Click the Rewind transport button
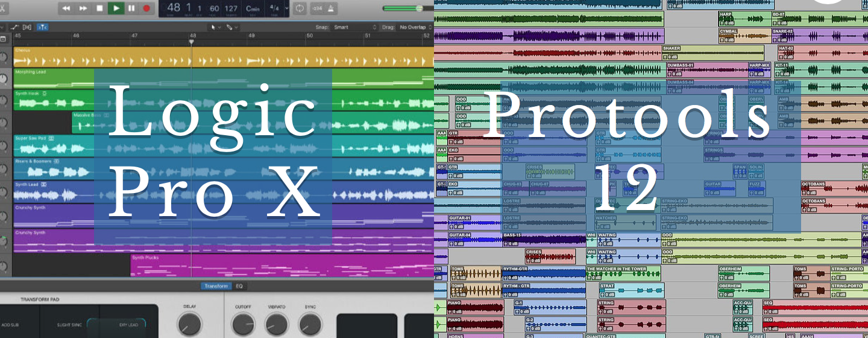The height and width of the screenshot is (338, 868). [x=66, y=8]
